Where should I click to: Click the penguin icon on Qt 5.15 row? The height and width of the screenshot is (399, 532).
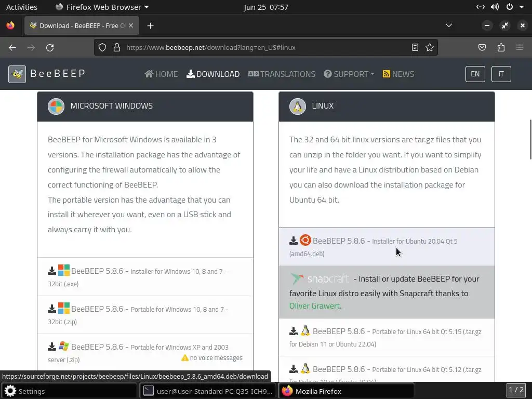305,331
